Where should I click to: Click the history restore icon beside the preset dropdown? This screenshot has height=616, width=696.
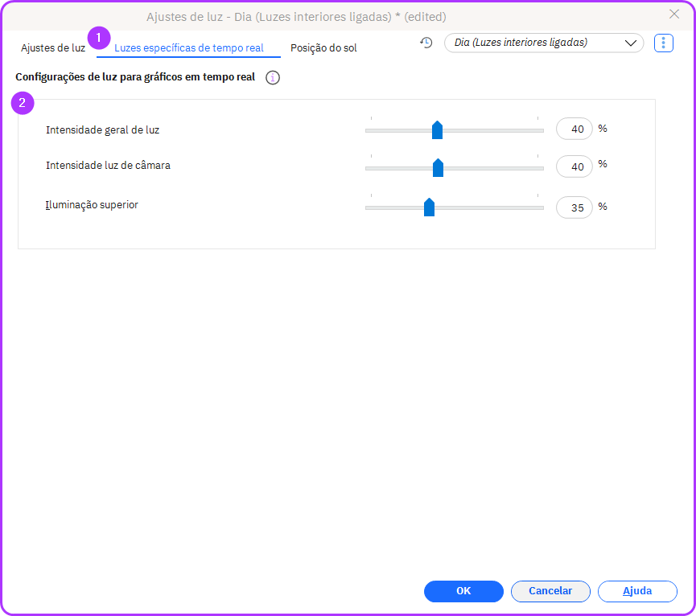(426, 43)
